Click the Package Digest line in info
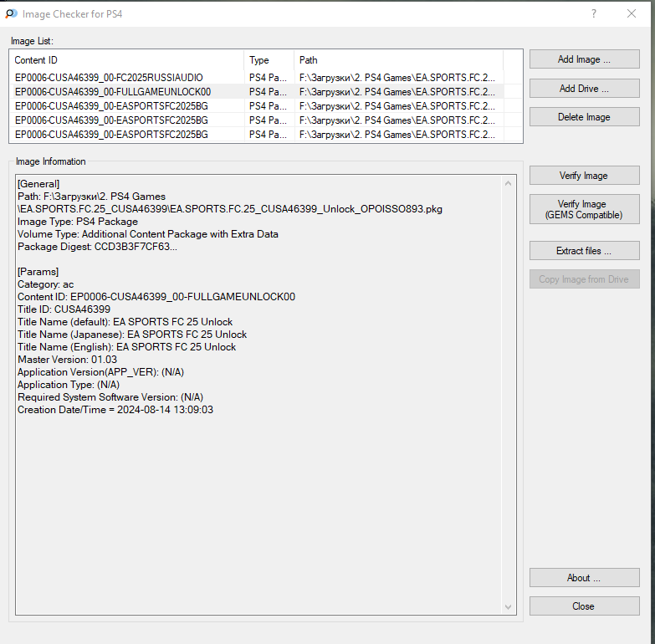655x644 pixels. [x=97, y=247]
